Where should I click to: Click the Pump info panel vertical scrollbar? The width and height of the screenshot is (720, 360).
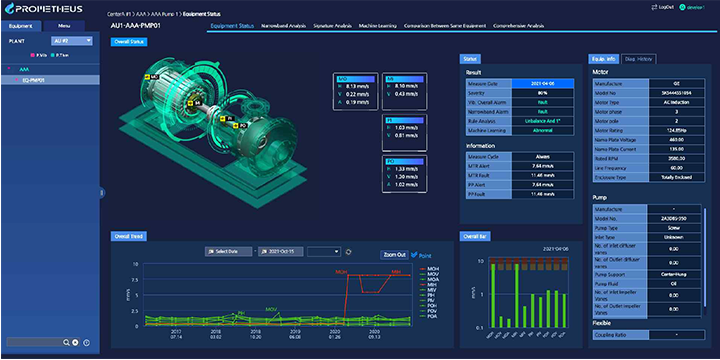[x=705, y=258]
